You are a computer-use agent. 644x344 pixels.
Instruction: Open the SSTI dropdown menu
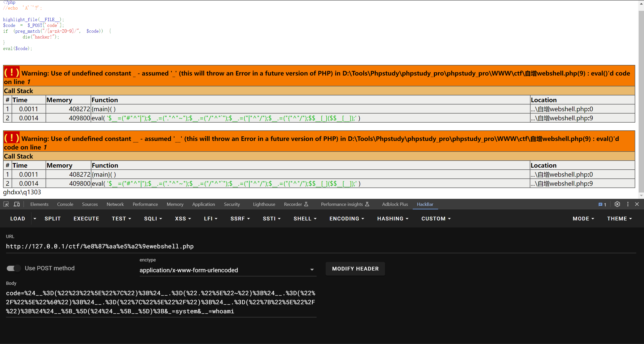(x=272, y=218)
